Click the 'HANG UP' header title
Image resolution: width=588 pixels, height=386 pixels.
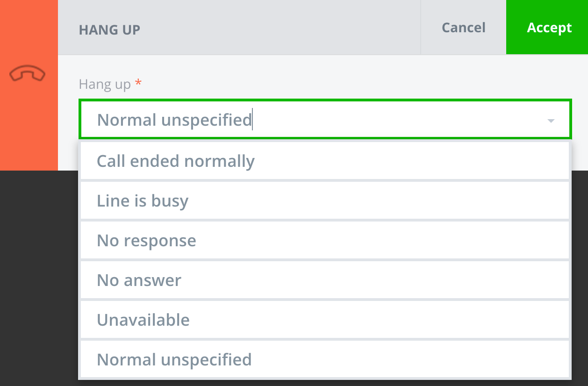[x=109, y=30]
